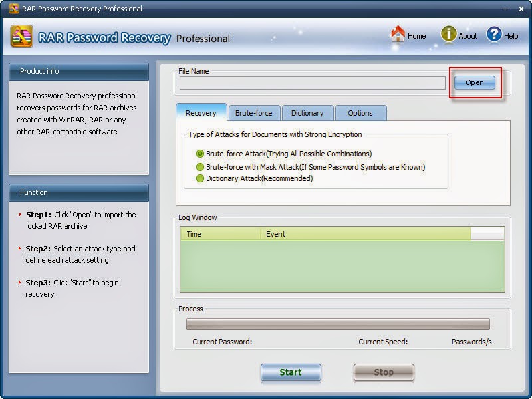Click the Time column header in Log Window

pos(220,234)
